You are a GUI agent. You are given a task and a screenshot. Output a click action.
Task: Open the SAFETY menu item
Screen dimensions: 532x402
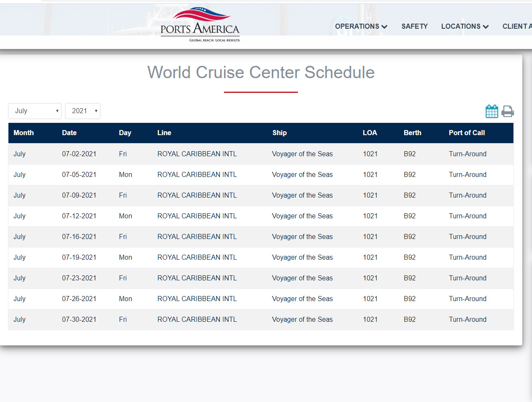point(414,26)
